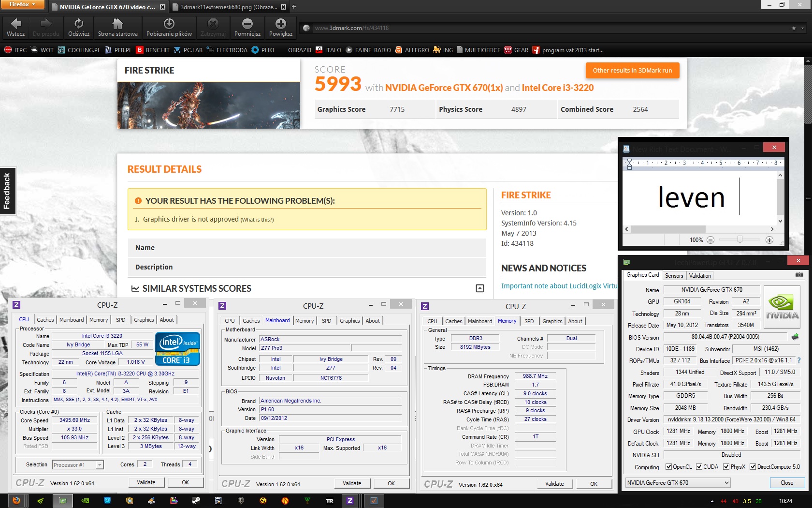Image resolution: width=812 pixels, height=508 pixels.
Task: Click the Intel Core i3 logo
Action: [x=177, y=348]
